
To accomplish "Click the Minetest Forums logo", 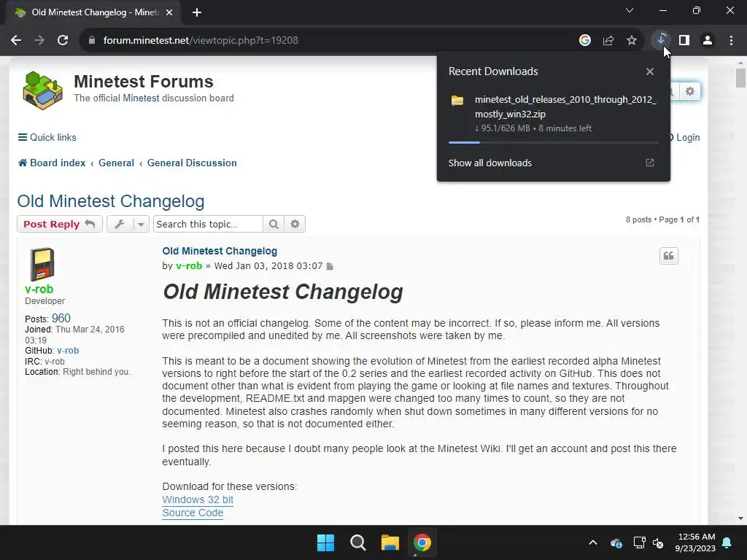I will [42, 90].
